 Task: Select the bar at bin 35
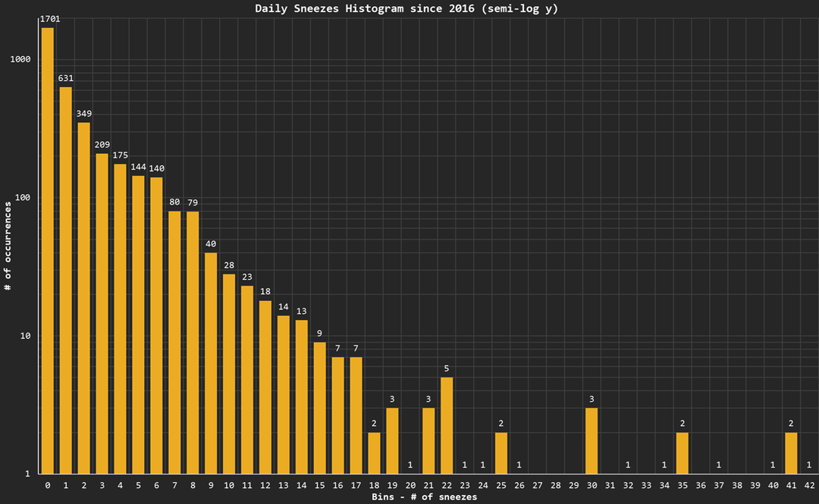(x=682, y=452)
